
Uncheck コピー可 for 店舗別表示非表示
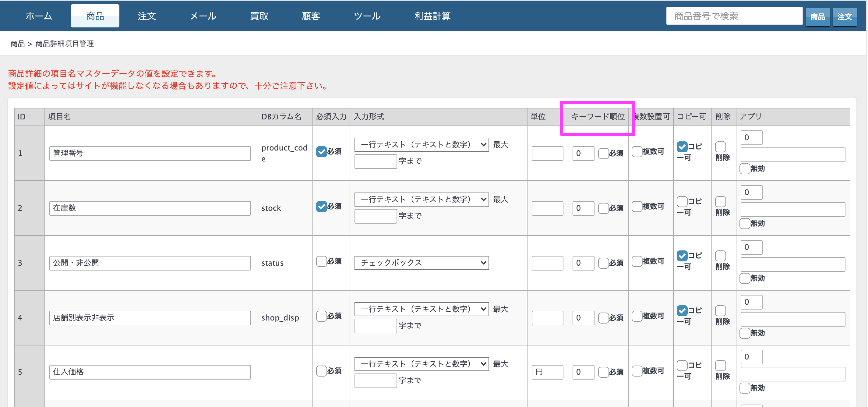point(682,311)
